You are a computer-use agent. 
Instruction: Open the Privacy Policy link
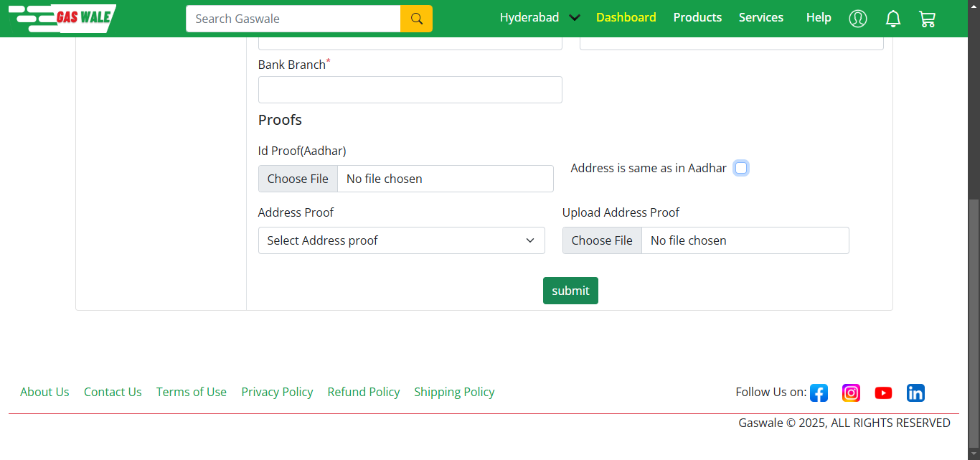(x=277, y=392)
